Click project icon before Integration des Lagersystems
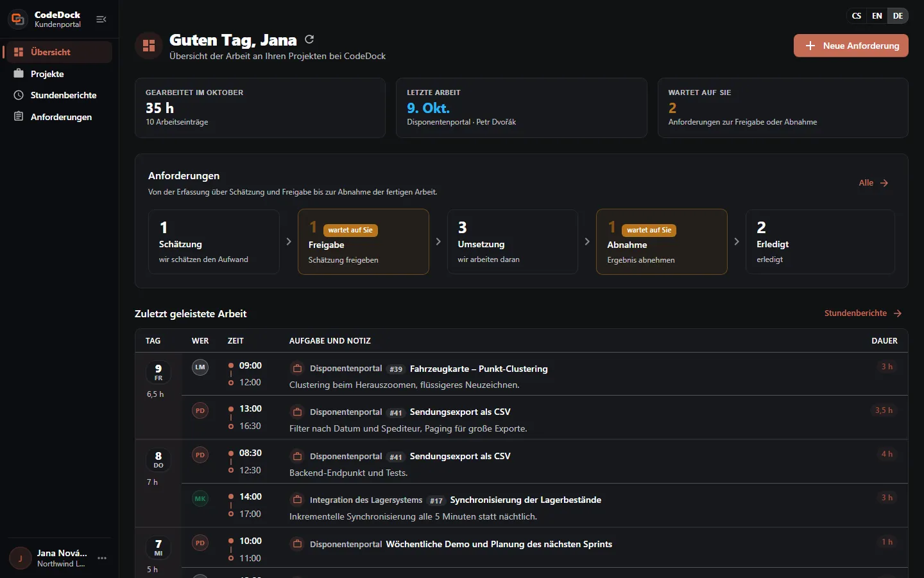Screen dimensions: 924x578 (x=297, y=500)
